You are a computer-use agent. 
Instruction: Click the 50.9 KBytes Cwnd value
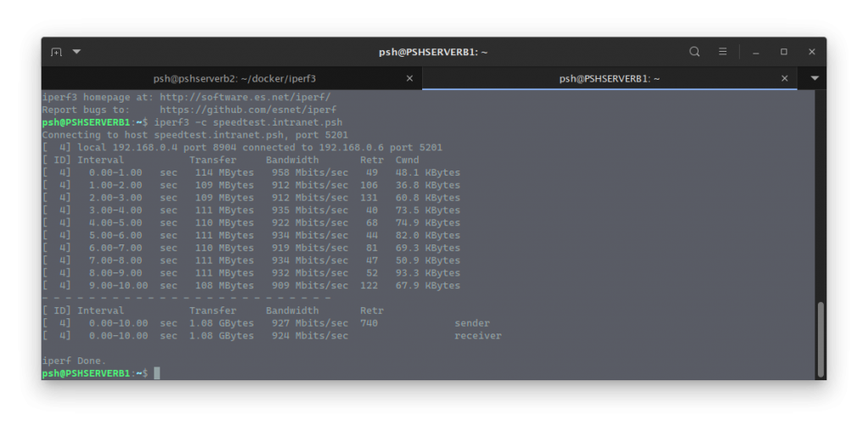(x=427, y=261)
